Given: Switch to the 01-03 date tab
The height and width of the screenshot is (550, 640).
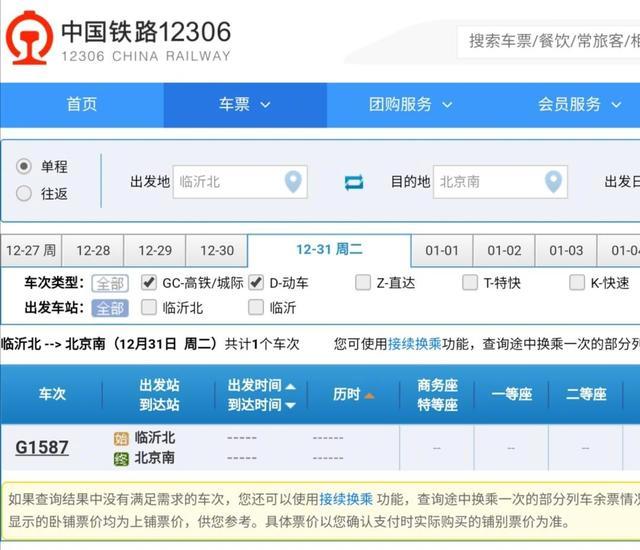Looking at the screenshot, I should tap(566, 251).
